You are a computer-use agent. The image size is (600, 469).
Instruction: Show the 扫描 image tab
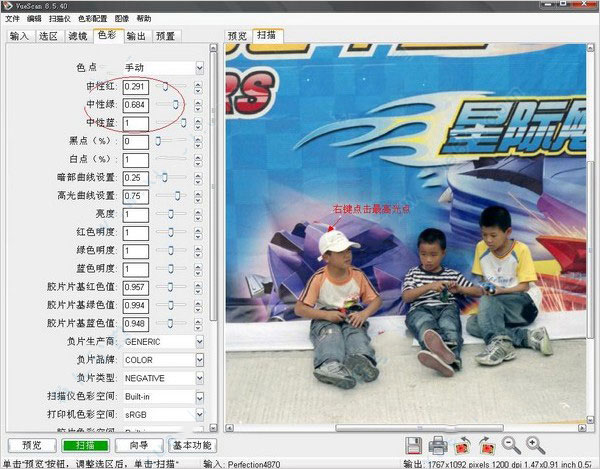[267, 35]
